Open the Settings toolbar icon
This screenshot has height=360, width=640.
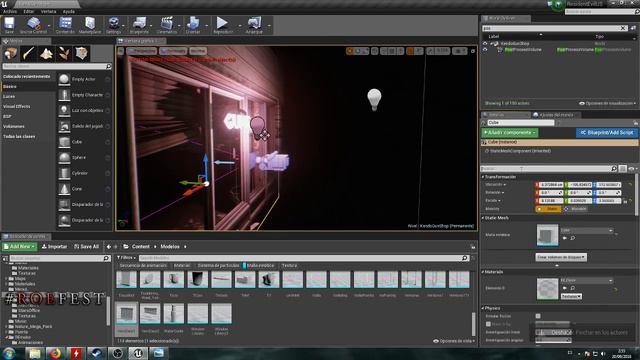114,24
